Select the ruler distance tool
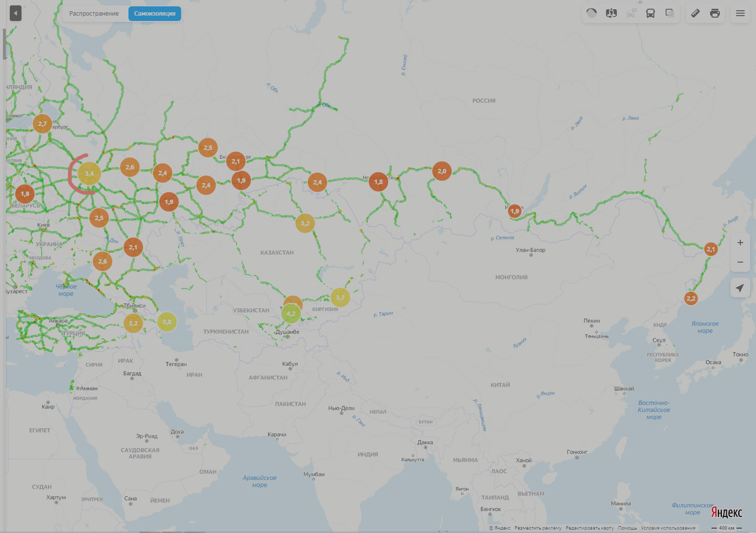756x533 pixels. click(695, 13)
